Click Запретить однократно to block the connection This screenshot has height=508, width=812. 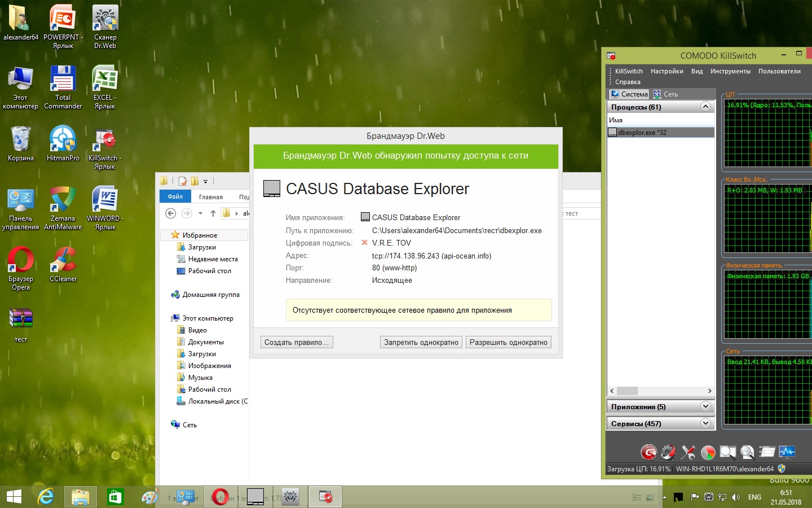[x=421, y=342]
